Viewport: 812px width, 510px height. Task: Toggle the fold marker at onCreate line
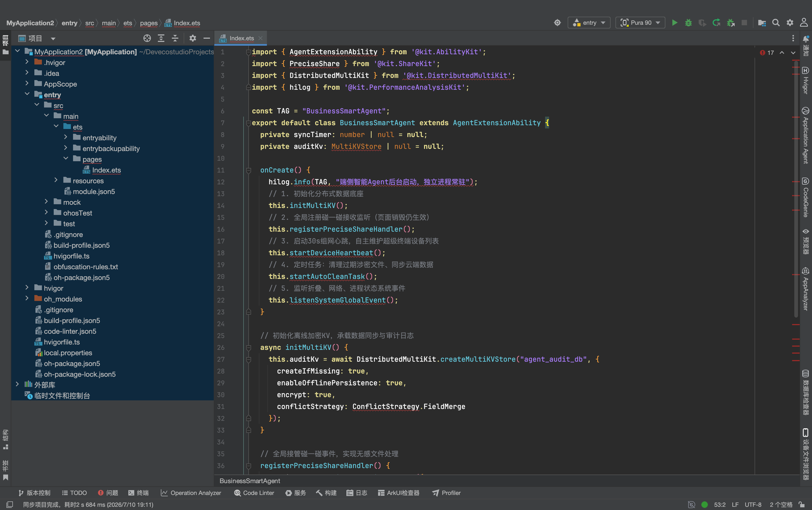pyautogui.click(x=248, y=170)
